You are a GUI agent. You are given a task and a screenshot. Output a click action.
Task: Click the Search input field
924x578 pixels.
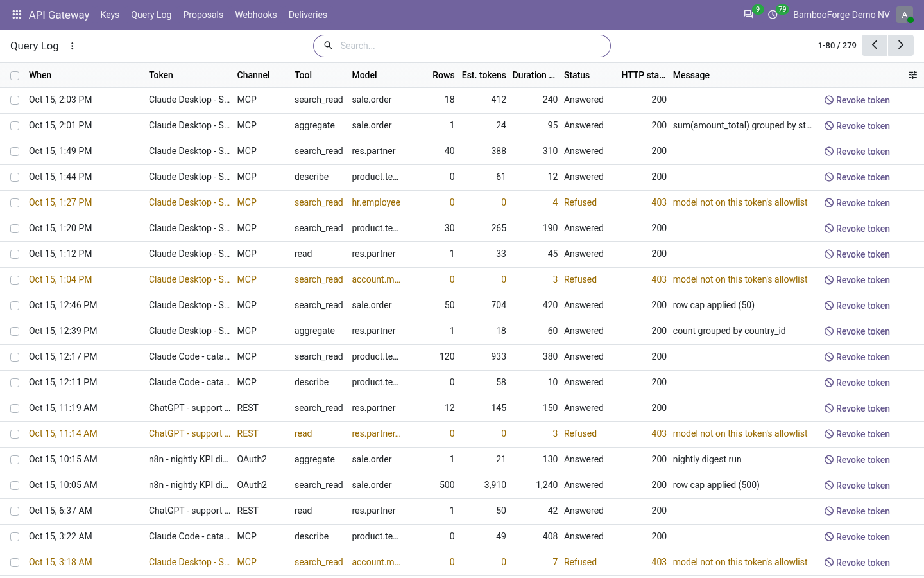(472, 46)
